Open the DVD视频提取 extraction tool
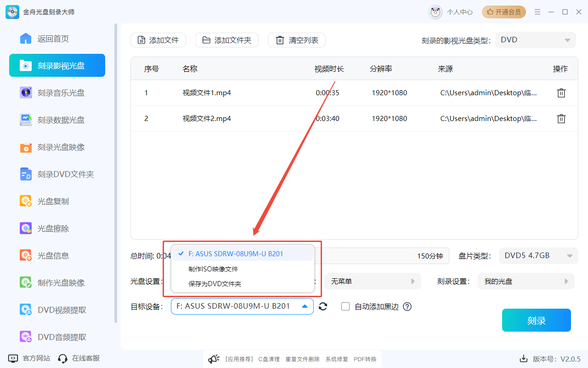The image size is (588, 368). (57, 310)
